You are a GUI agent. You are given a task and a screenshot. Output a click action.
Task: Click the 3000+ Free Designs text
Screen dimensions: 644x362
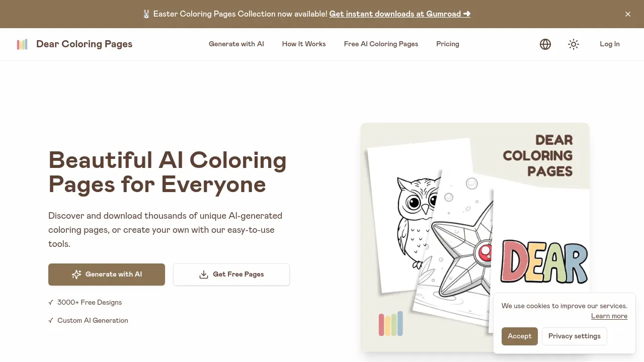pyautogui.click(x=90, y=302)
